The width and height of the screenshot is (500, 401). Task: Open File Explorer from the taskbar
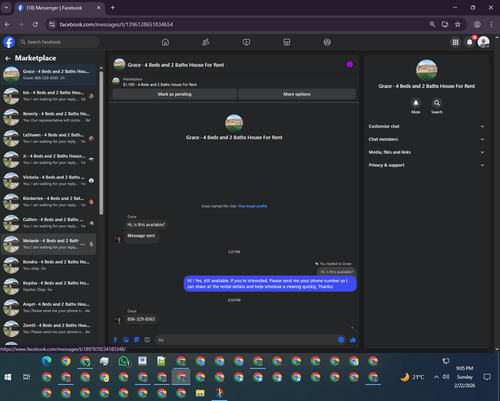[200, 393]
